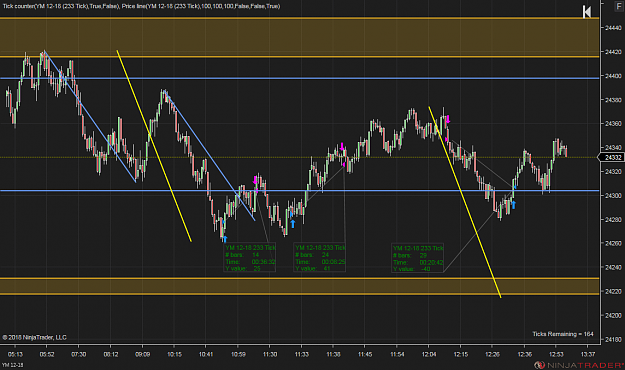Click the 24180 price axis label

coord(613,339)
